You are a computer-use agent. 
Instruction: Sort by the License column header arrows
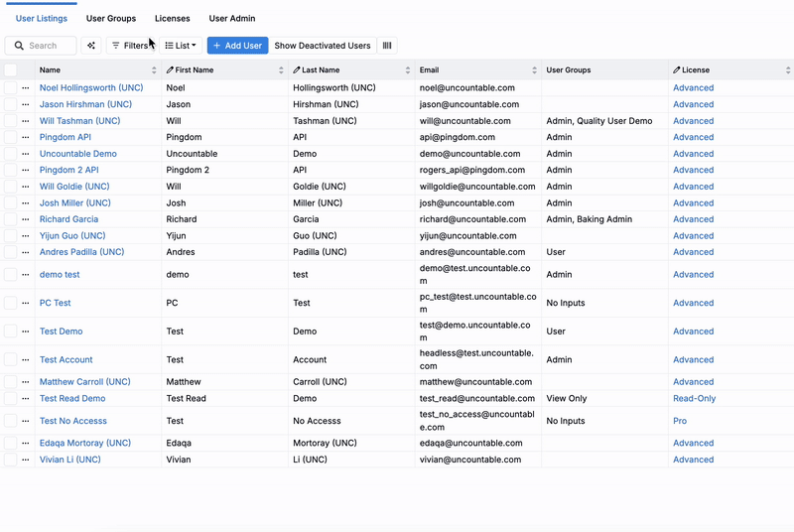pos(789,70)
